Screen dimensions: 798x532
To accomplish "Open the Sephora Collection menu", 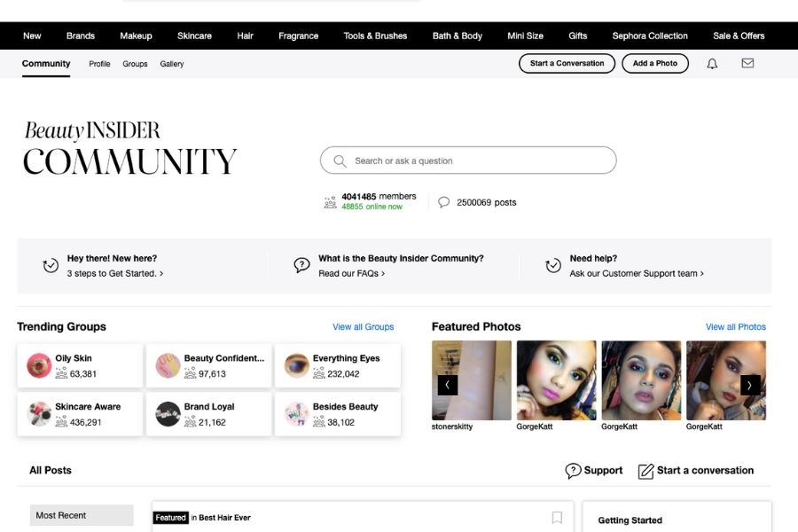I will (x=650, y=35).
